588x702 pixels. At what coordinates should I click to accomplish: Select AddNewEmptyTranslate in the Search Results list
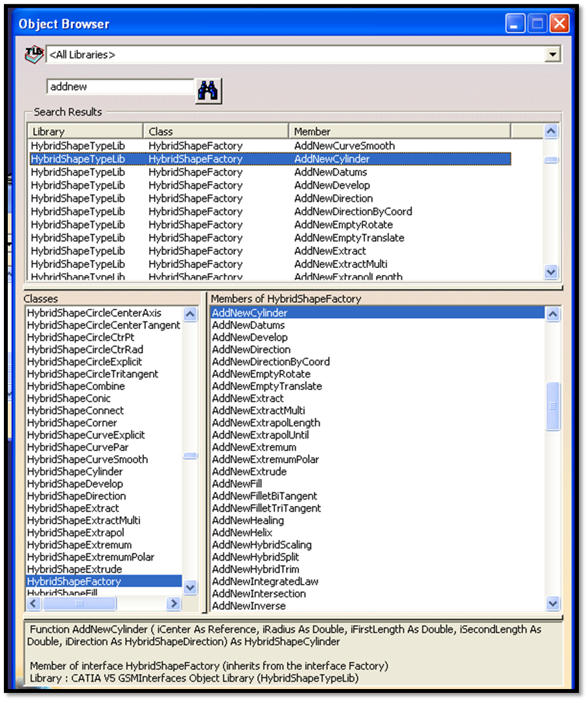click(x=270, y=237)
